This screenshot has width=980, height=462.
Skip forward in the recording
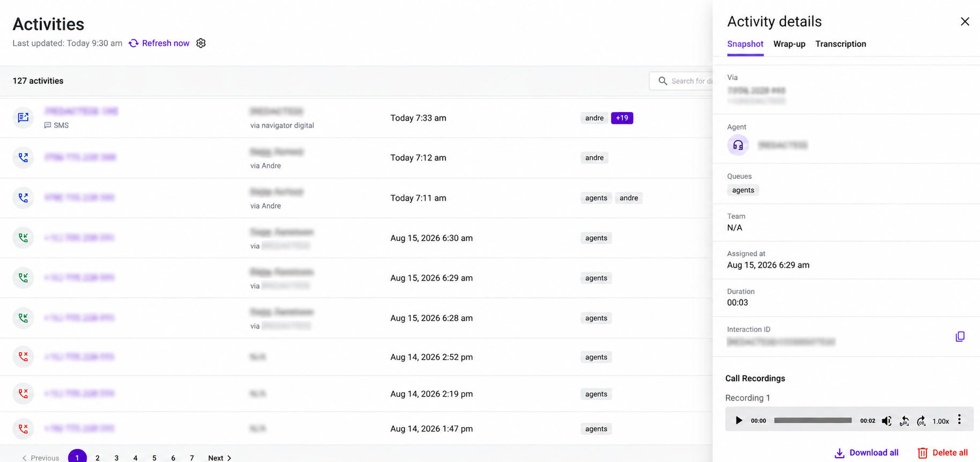922,421
